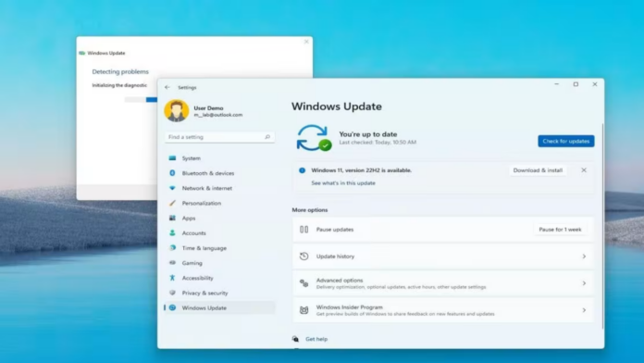
Task: Select the Privacy & security shield icon
Action: coord(172,293)
